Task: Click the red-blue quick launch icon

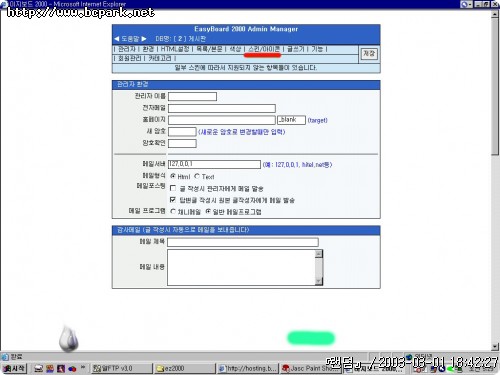Action: [x=72, y=369]
